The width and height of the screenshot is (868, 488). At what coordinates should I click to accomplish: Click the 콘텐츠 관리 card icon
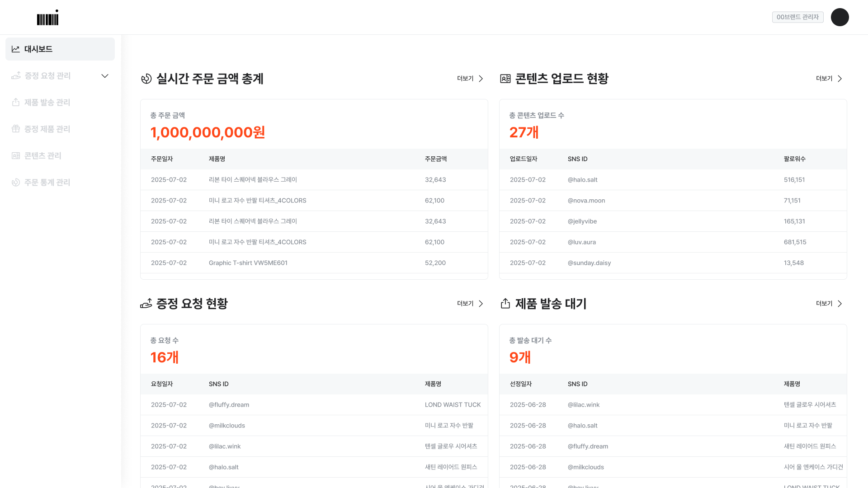pos(16,156)
